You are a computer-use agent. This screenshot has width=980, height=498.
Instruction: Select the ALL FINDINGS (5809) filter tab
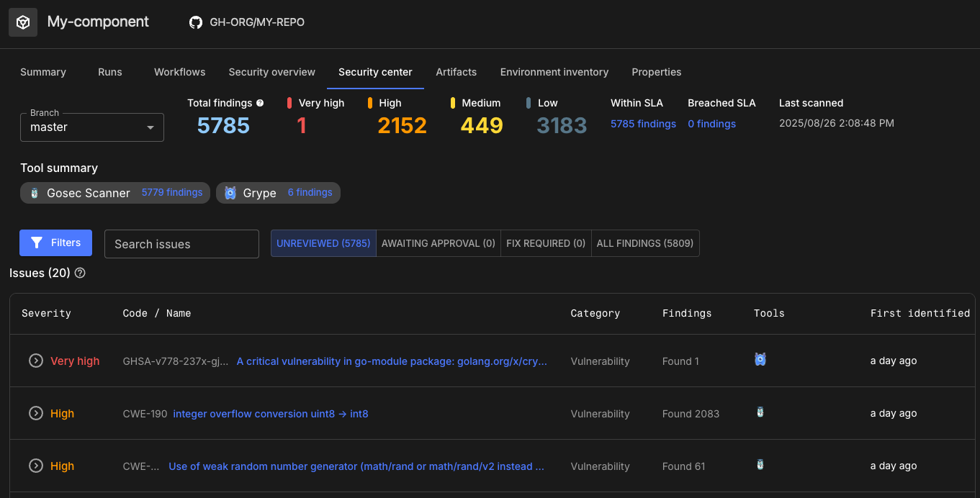point(644,243)
